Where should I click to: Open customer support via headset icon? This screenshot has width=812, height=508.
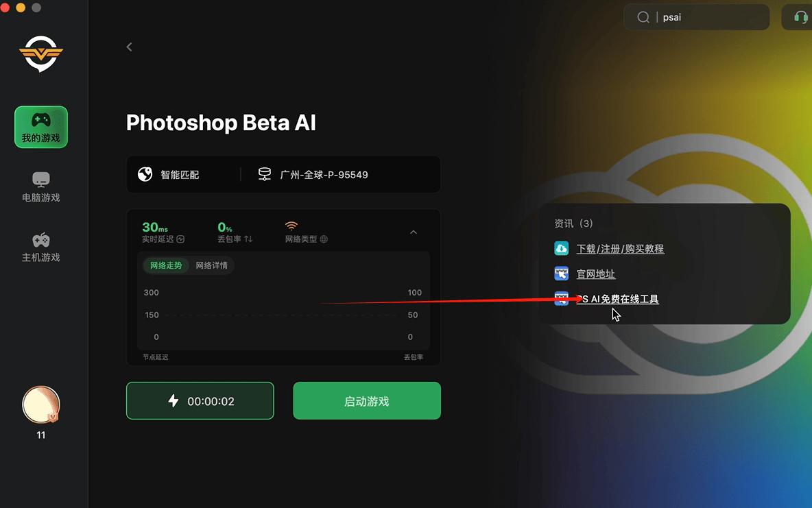801,16
